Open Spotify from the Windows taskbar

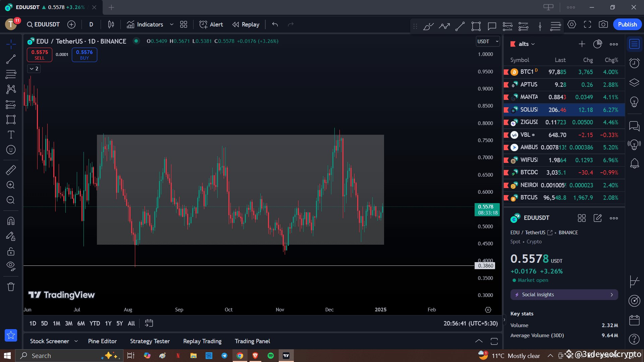pos(270,356)
